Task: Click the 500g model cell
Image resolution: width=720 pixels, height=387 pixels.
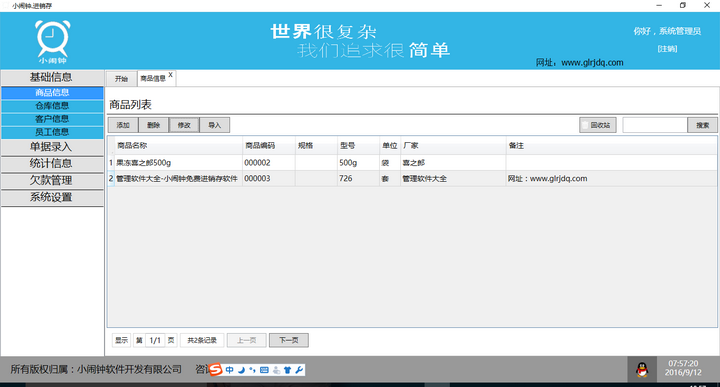Action: tap(358, 163)
